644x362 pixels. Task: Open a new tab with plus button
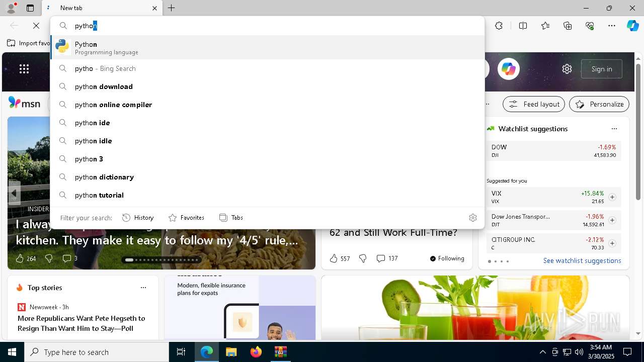point(172,8)
